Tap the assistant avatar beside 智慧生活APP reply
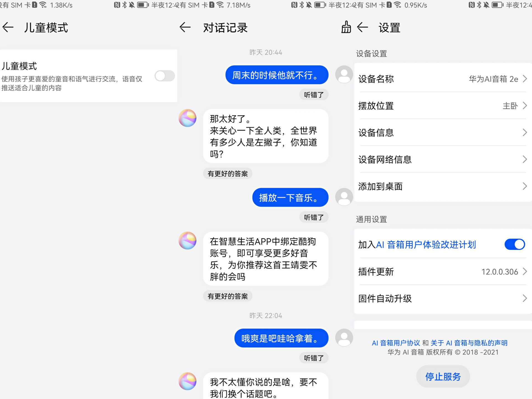The width and height of the screenshot is (532, 399). (188, 241)
